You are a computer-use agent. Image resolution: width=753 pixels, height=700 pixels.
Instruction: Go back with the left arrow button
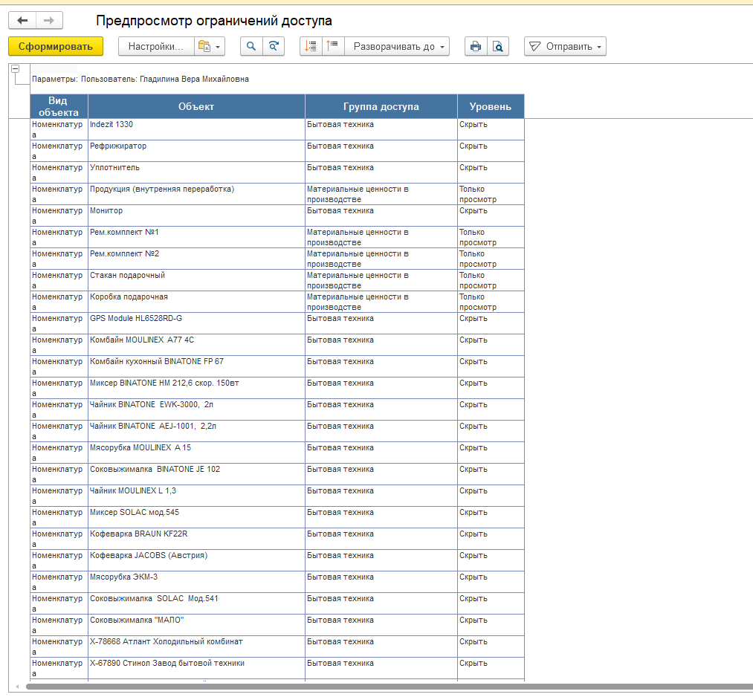pos(22,21)
